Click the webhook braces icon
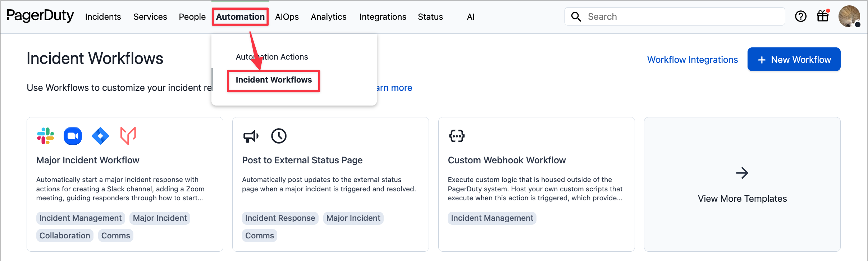This screenshot has width=868, height=261. [457, 136]
